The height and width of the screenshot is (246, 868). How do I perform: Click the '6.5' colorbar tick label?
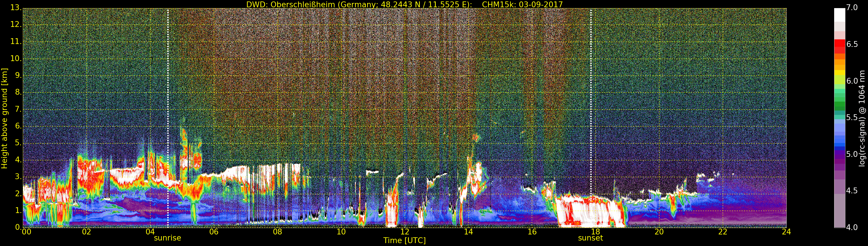point(852,44)
